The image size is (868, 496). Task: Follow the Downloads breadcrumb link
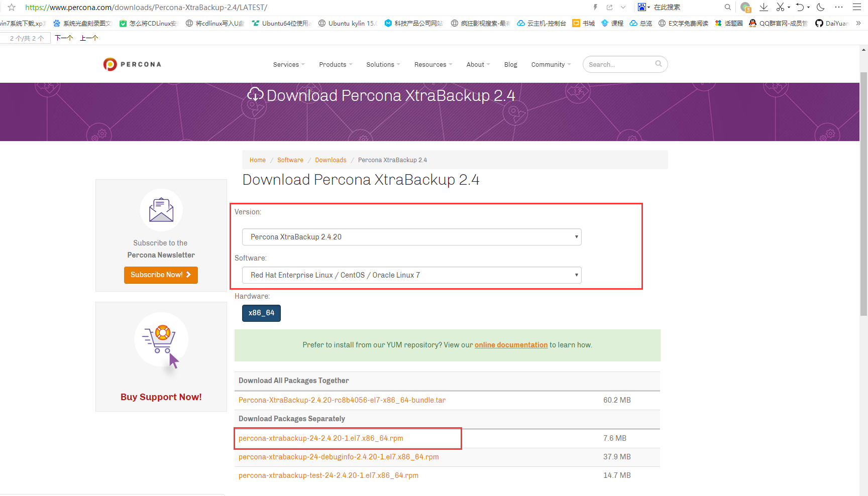331,160
